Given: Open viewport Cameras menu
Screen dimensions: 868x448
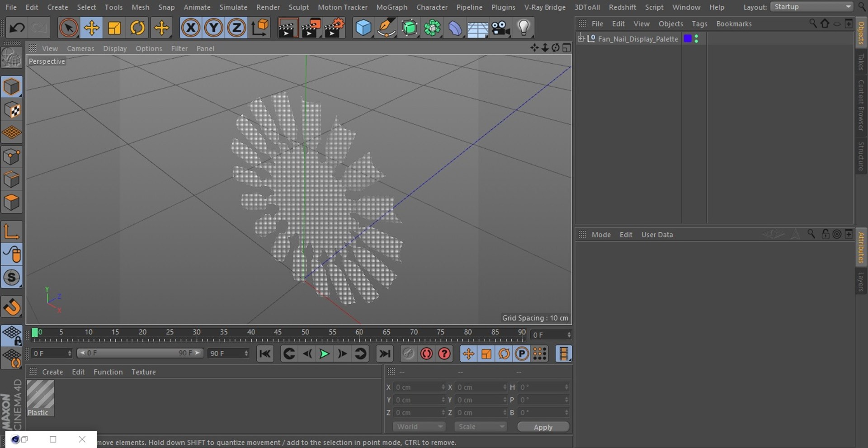Looking at the screenshot, I should coord(80,48).
